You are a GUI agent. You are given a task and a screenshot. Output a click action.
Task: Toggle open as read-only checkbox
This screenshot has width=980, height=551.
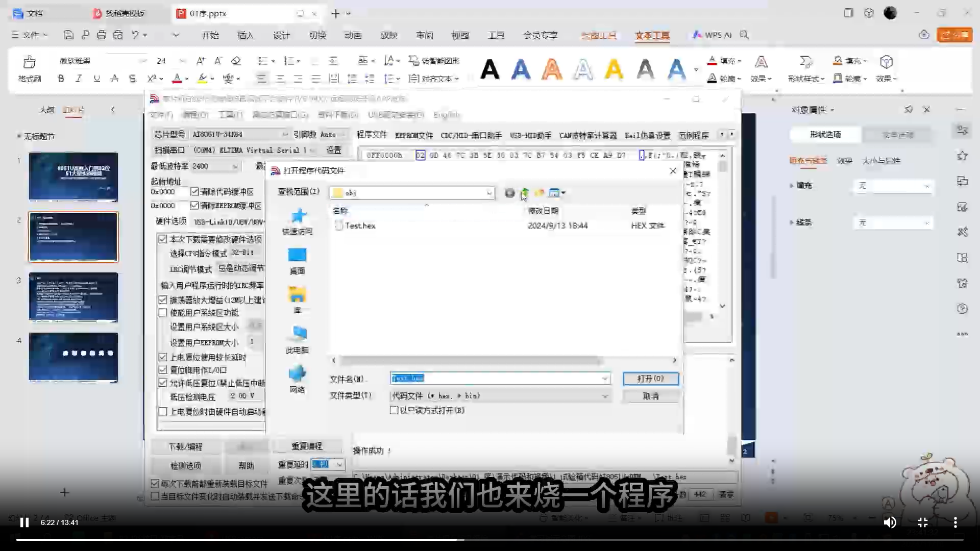point(394,410)
